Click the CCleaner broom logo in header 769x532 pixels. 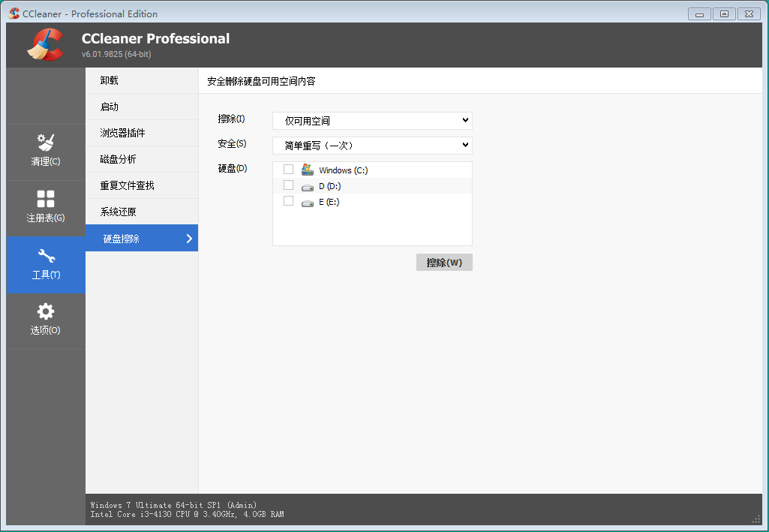pyautogui.click(x=45, y=45)
